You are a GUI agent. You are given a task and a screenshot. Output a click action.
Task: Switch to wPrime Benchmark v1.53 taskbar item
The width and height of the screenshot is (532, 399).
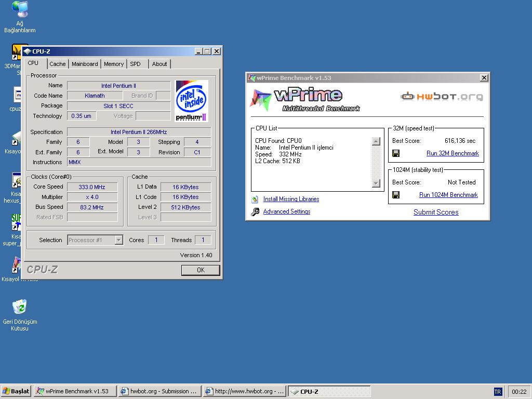click(x=76, y=391)
